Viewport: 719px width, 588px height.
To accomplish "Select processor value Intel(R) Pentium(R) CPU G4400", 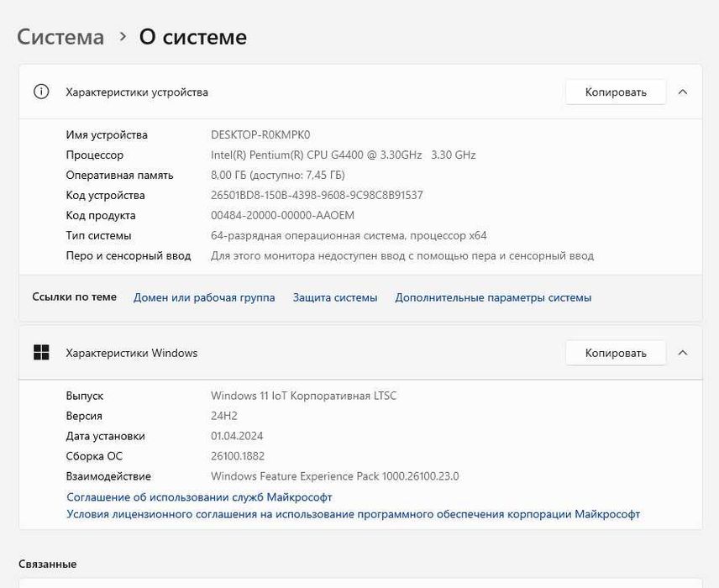I will tap(343, 155).
